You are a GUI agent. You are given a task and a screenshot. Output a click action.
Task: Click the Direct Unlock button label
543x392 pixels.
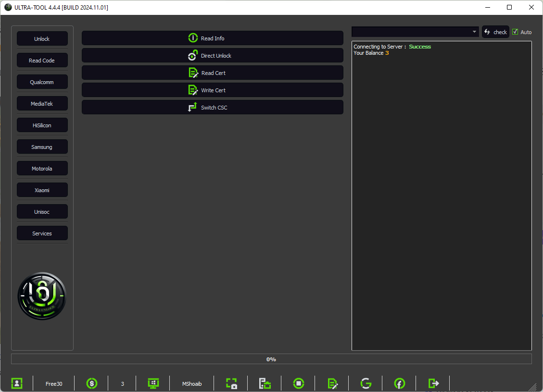pyautogui.click(x=216, y=56)
